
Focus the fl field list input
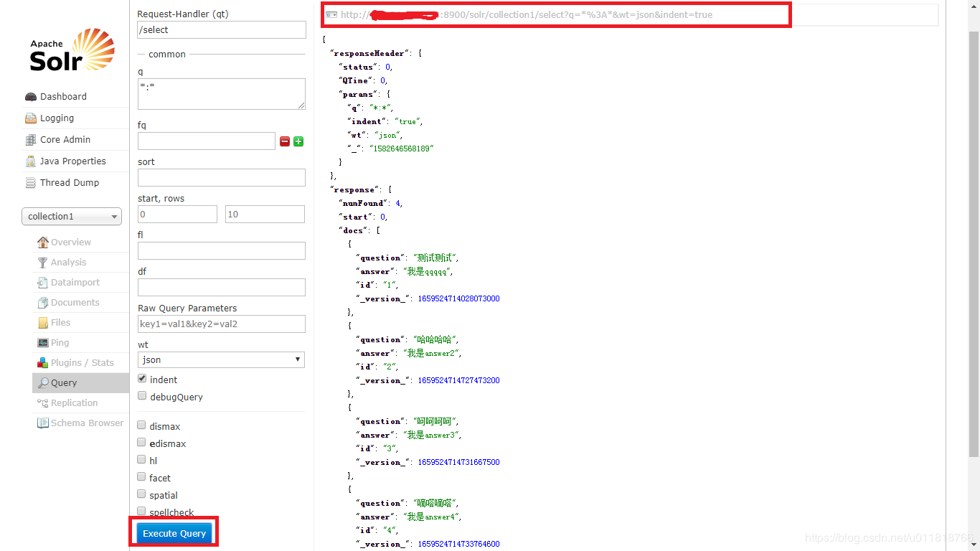tap(222, 251)
